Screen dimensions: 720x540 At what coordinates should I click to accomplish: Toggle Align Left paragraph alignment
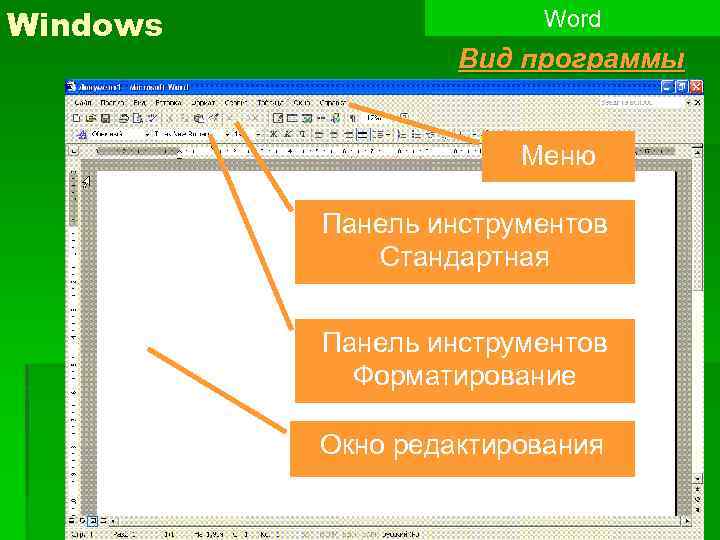(x=319, y=134)
